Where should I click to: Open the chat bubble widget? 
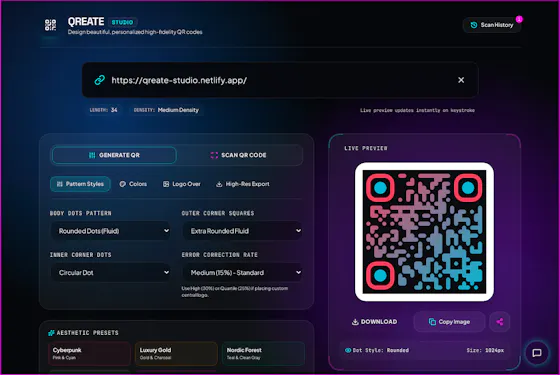coord(536,353)
